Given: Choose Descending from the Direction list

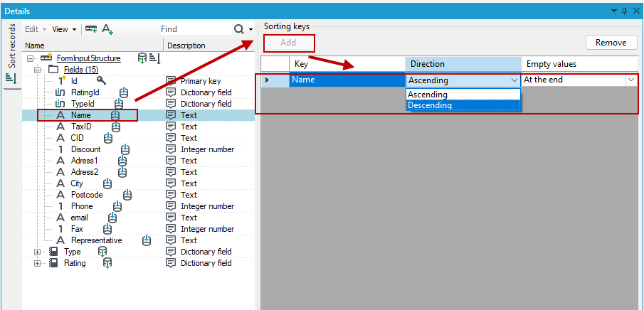Looking at the screenshot, I should (463, 105).
